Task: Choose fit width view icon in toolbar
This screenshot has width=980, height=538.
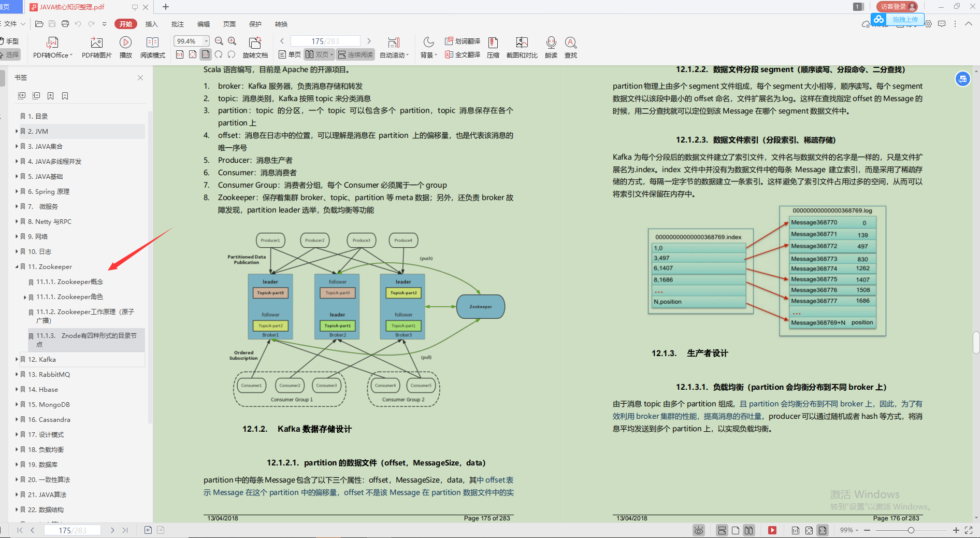Action: [206, 54]
